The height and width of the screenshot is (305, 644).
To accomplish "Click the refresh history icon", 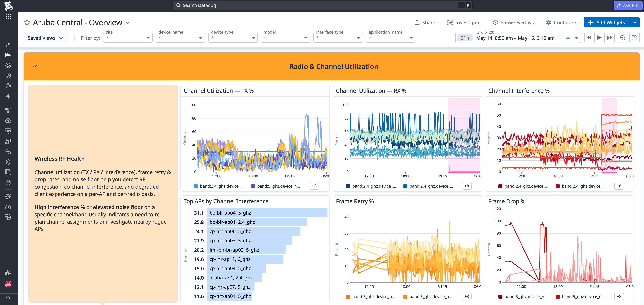I will tap(635, 38).
